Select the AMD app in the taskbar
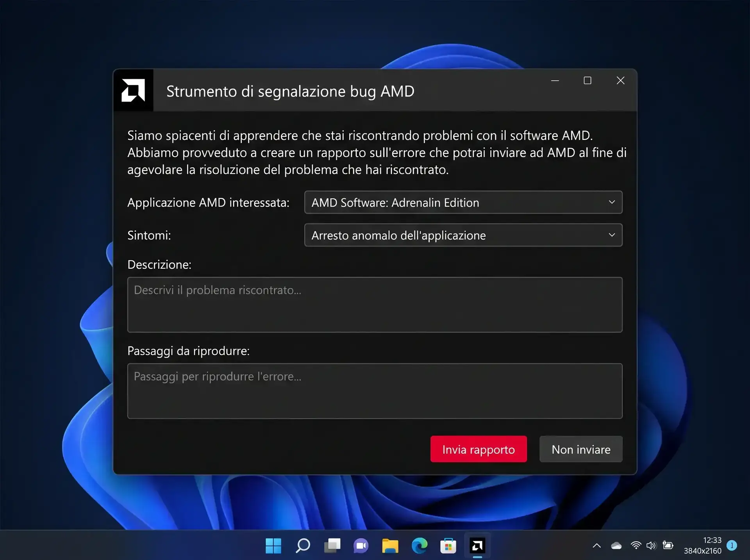This screenshot has width=750, height=560. click(477, 546)
